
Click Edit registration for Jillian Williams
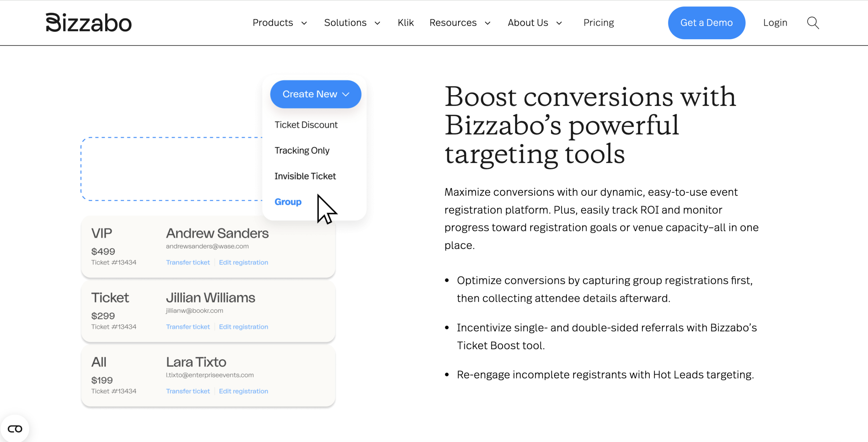point(243,327)
